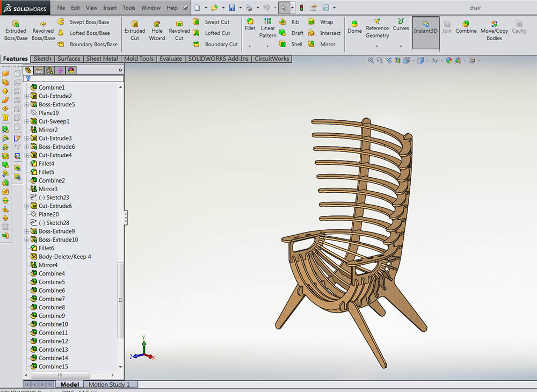Open the Linear Pattern dropdown arrow

(x=268, y=46)
